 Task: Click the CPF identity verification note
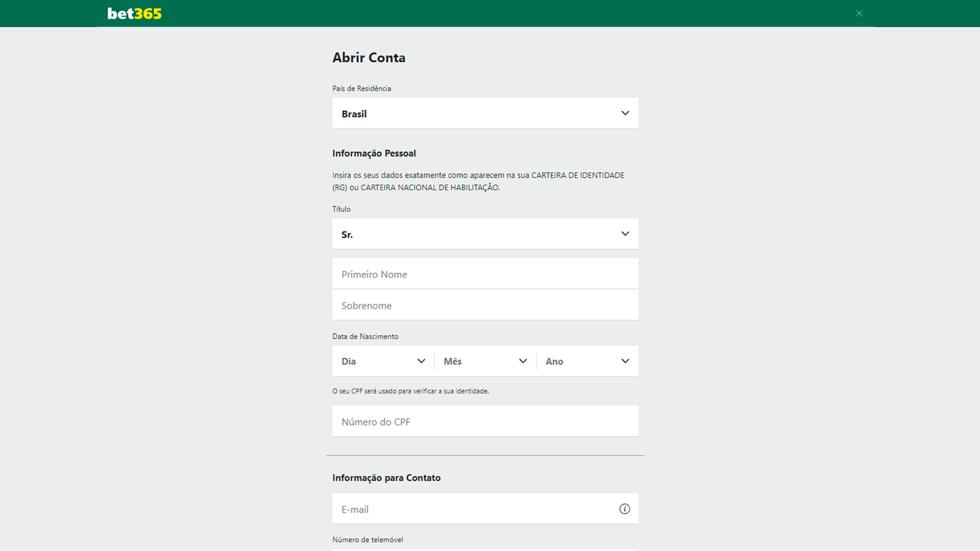pos(410,391)
